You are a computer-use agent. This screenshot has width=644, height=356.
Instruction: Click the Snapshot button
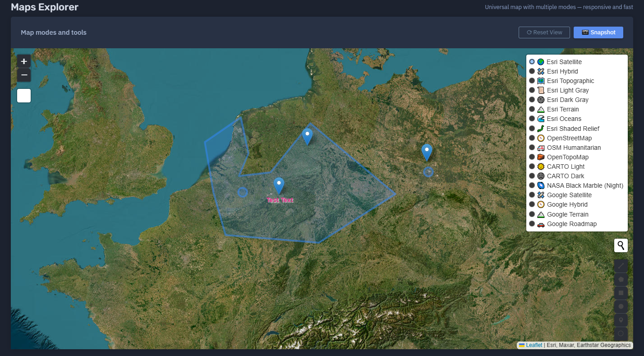pos(598,32)
